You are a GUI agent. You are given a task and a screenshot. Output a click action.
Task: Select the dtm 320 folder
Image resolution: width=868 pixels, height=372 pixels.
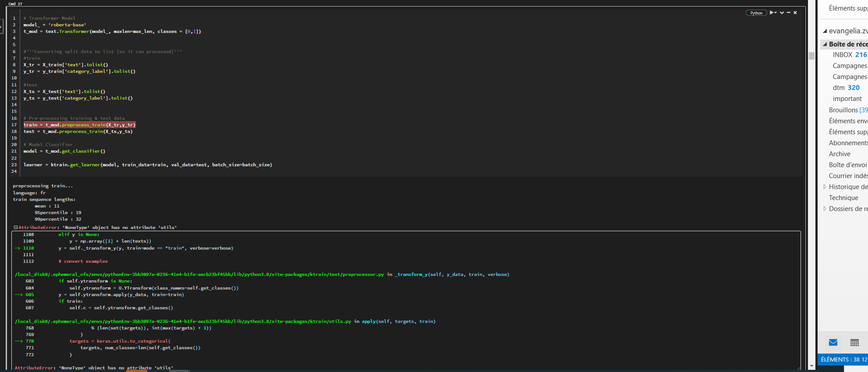[846, 88]
